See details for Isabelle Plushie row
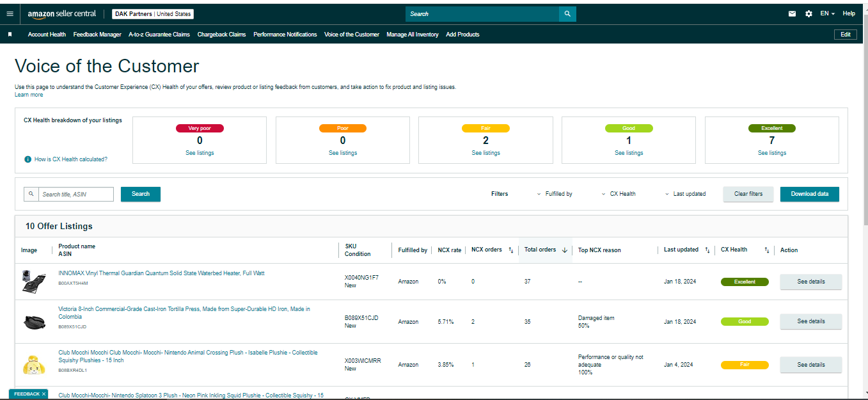Image resolution: width=868 pixels, height=400 pixels. point(811,365)
